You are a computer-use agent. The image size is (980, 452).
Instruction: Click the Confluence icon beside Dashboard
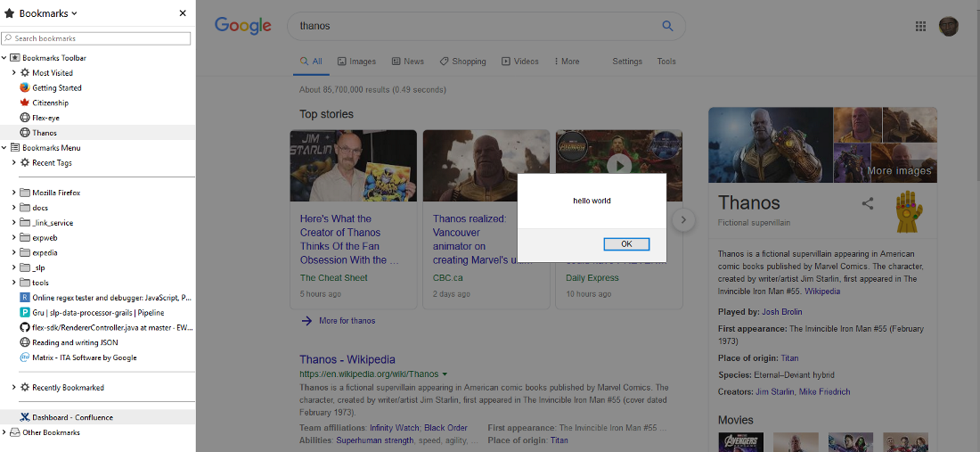pos(25,418)
